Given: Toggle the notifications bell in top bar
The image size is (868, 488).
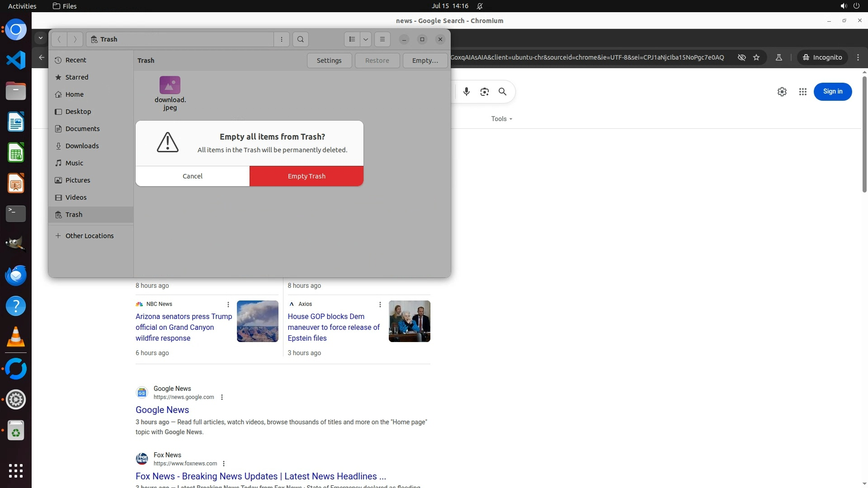Looking at the screenshot, I should tap(480, 6).
